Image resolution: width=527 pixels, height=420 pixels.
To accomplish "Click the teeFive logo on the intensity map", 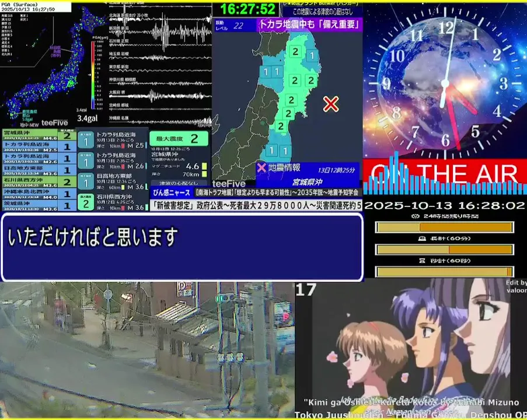I will tap(229, 184).
